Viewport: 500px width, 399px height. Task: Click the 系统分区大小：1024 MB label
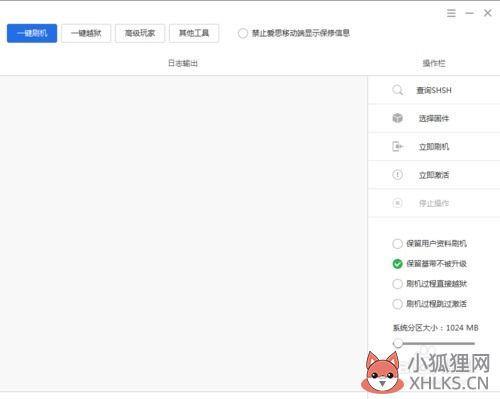[x=435, y=328]
